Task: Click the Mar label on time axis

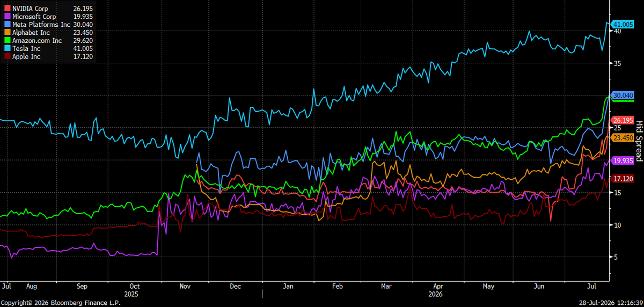Action: coord(386,287)
